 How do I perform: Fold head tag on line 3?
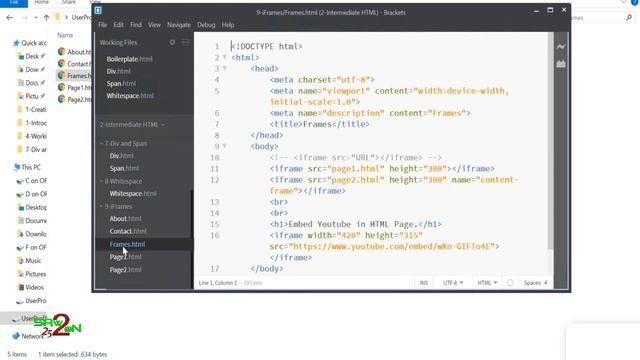224,69
